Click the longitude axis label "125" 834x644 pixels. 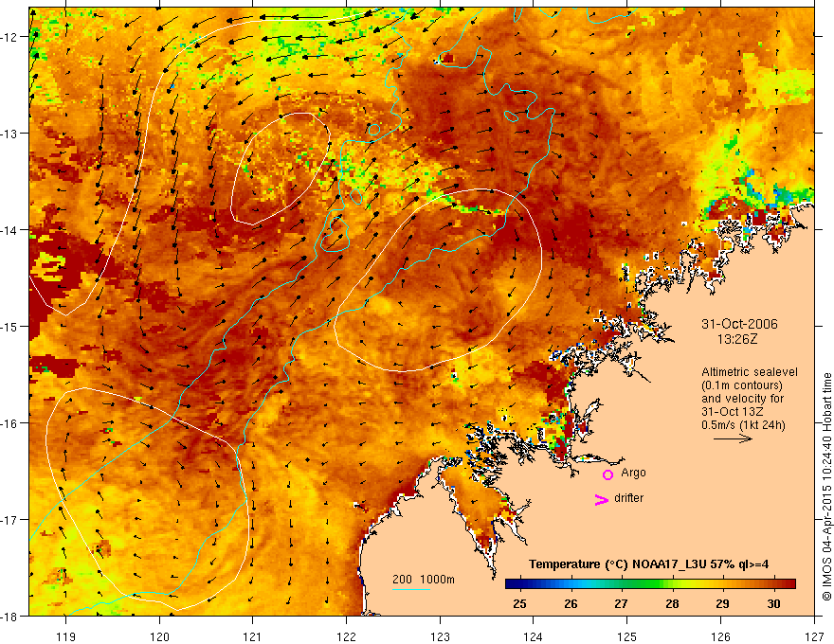point(627,636)
